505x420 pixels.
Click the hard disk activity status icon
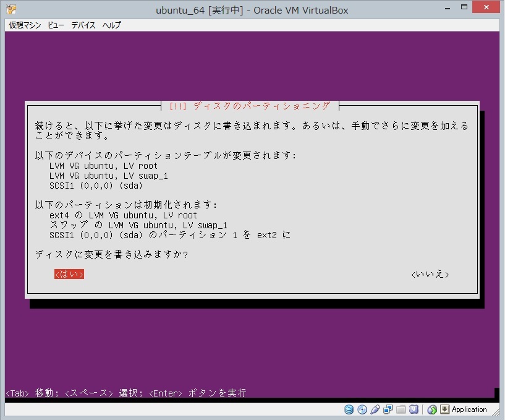click(x=349, y=409)
